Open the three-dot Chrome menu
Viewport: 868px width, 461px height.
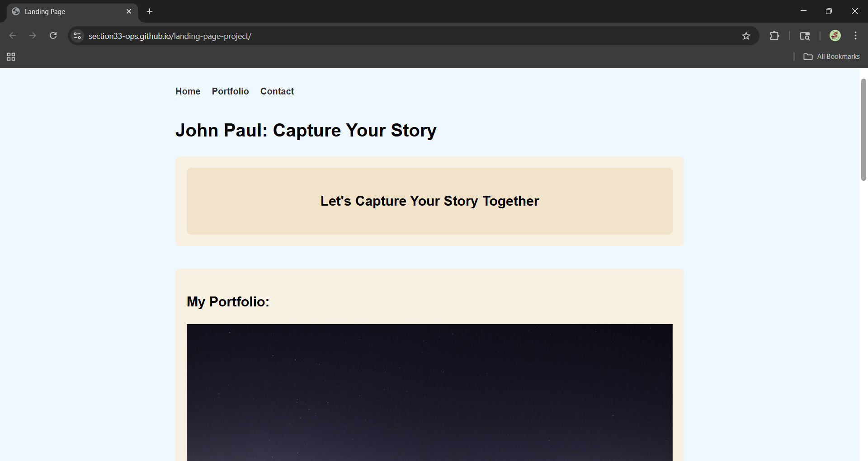point(855,36)
